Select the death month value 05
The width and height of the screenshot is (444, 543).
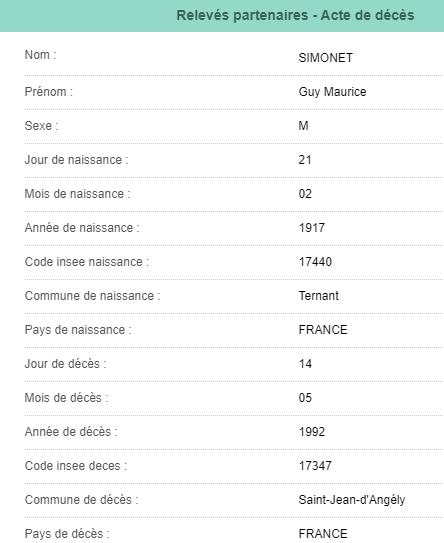[305, 398]
